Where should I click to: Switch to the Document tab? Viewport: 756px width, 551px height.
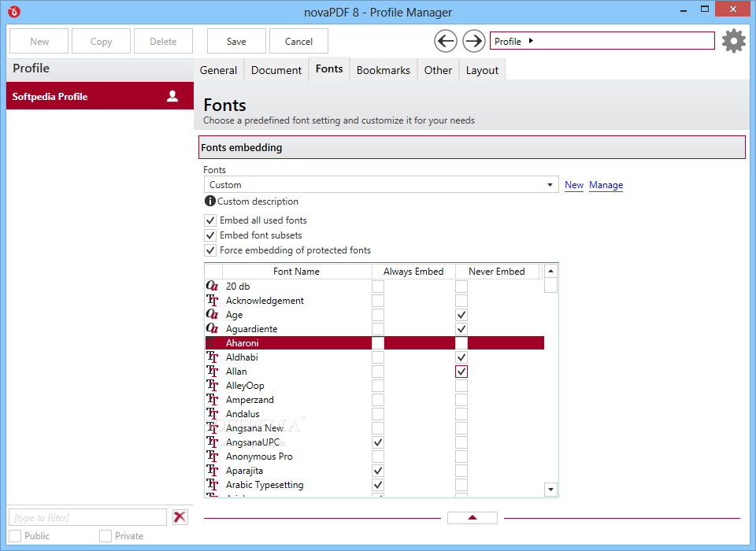pos(276,70)
